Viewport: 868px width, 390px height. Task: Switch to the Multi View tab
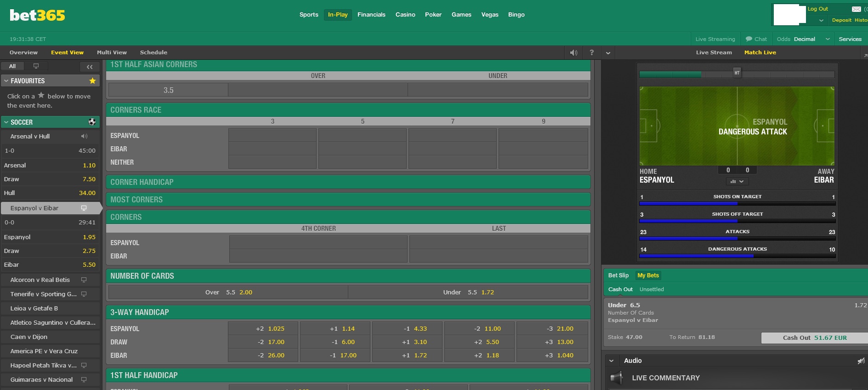click(x=112, y=52)
